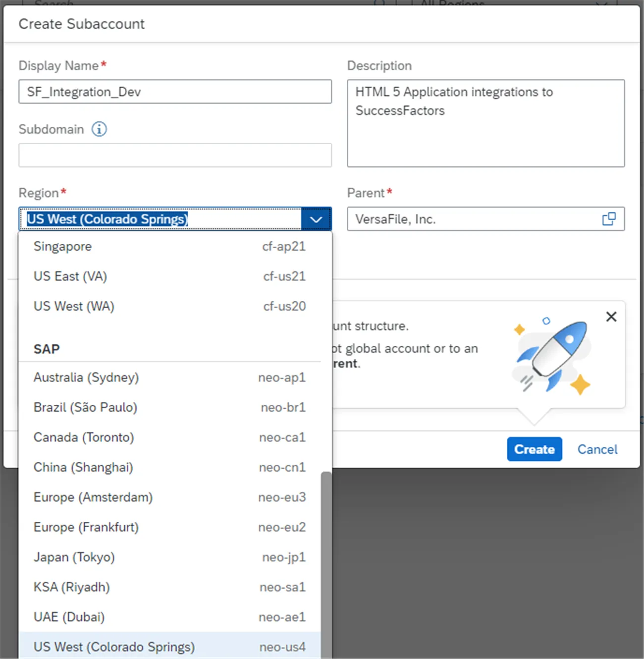Screen dimensions: 644x659
Task: Select Singapore cf-ap21 region
Action: (169, 246)
